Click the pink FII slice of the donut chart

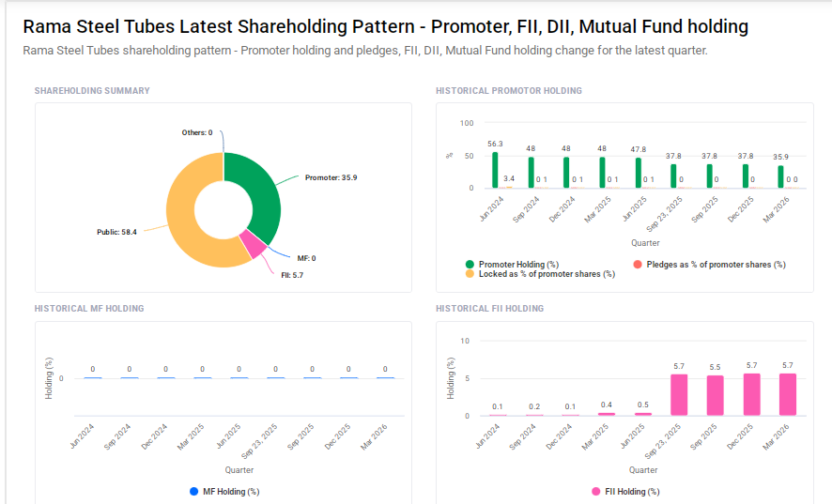254,244
